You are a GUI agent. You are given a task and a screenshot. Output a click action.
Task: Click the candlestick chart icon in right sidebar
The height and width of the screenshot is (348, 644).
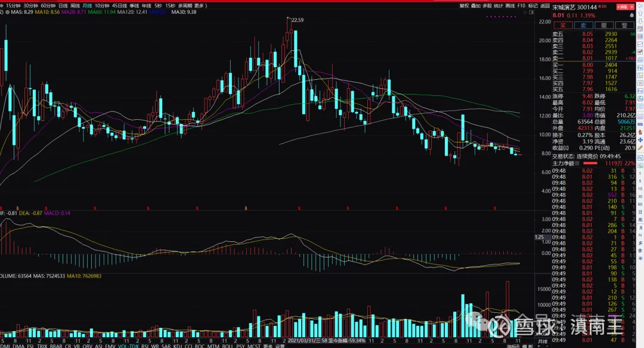pyautogui.click(x=640, y=52)
